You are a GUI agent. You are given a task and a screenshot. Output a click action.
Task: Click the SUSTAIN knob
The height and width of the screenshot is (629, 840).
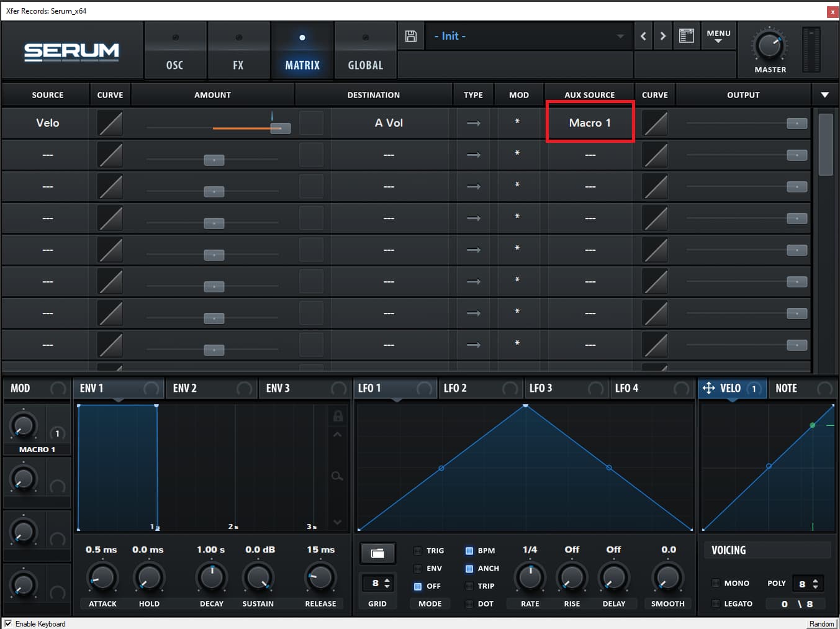(x=258, y=577)
